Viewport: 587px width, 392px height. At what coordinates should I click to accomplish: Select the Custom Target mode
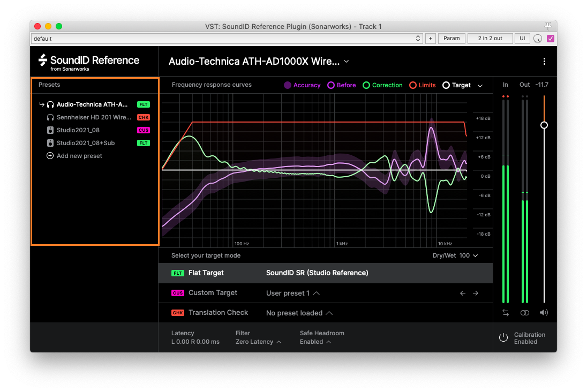[x=325, y=293]
